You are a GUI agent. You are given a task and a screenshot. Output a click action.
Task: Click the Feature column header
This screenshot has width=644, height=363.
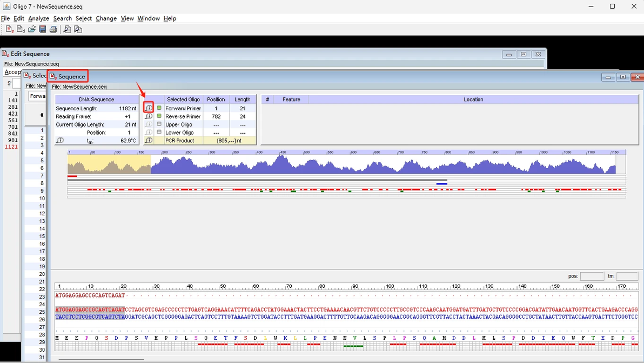click(291, 100)
